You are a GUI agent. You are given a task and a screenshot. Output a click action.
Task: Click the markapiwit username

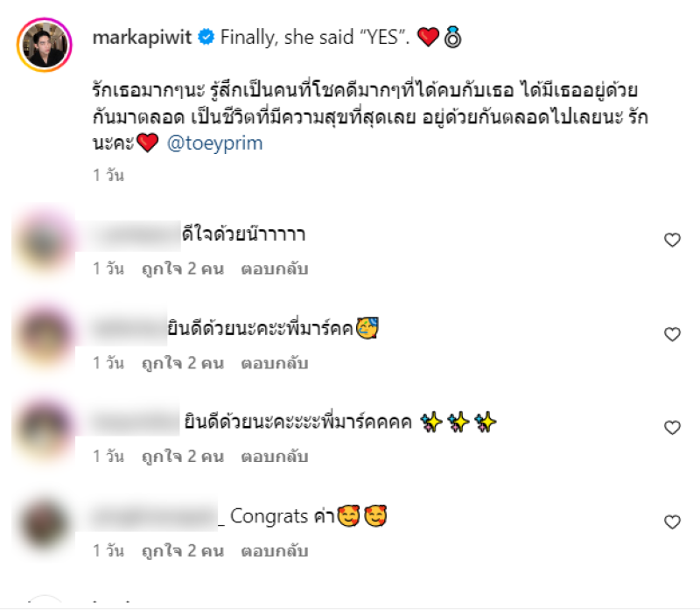coord(142,38)
